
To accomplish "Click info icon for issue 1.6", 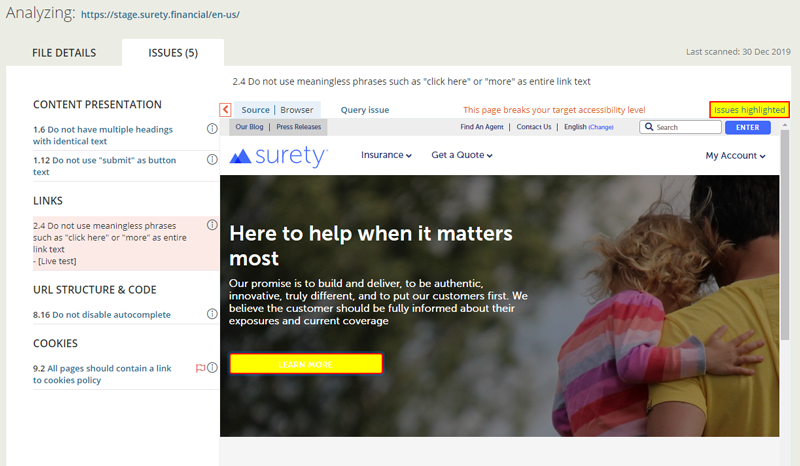I will click(x=212, y=129).
